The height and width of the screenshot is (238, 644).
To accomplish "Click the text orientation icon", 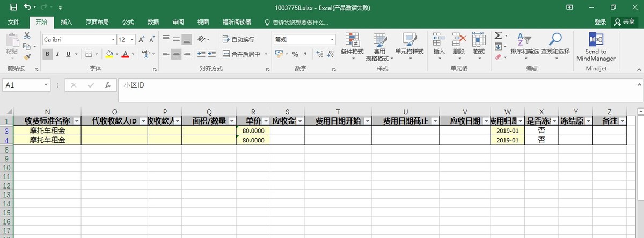I will click(202, 39).
